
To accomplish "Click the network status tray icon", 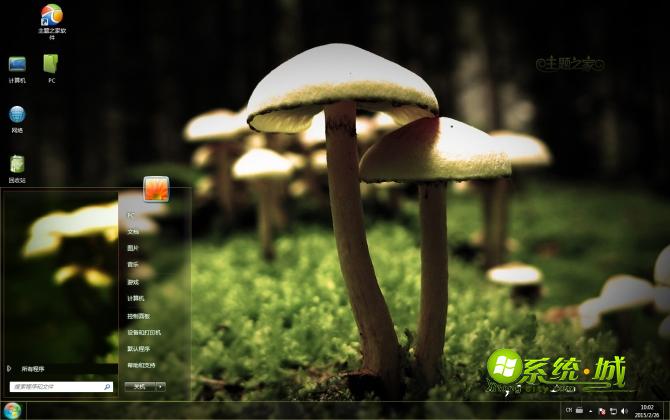I will 613,410.
